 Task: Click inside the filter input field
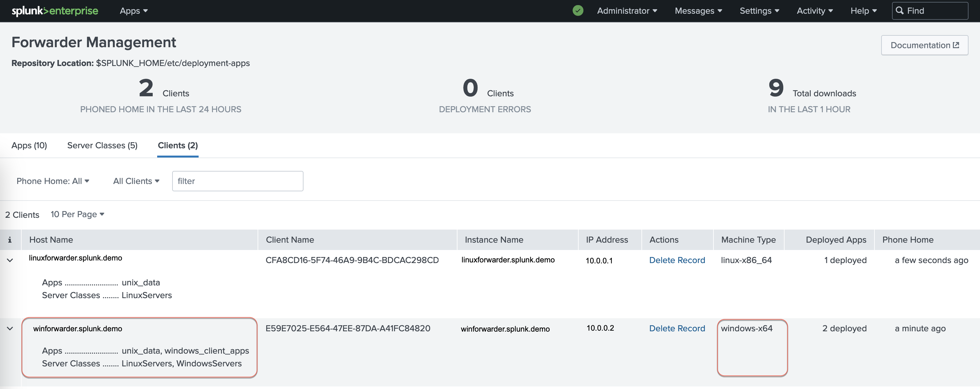tap(238, 181)
